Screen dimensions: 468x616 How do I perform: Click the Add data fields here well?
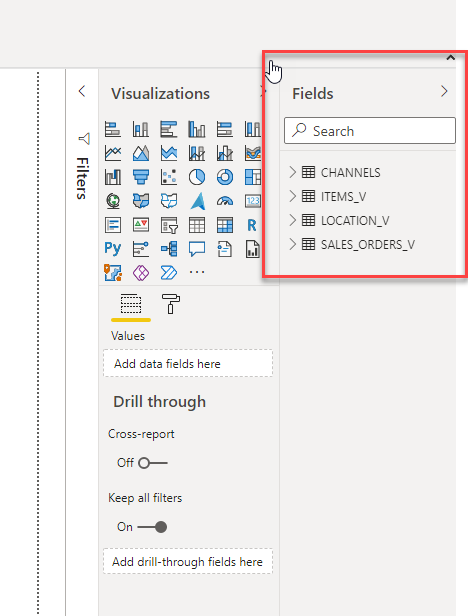(188, 363)
